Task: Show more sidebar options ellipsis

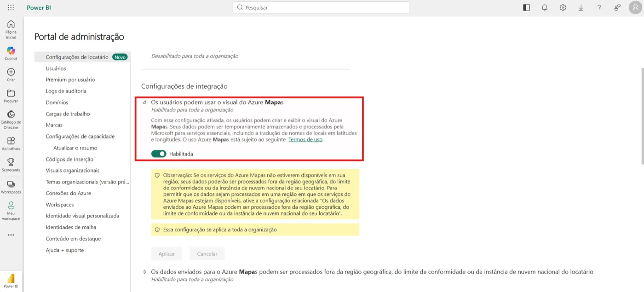Action: pos(11,235)
